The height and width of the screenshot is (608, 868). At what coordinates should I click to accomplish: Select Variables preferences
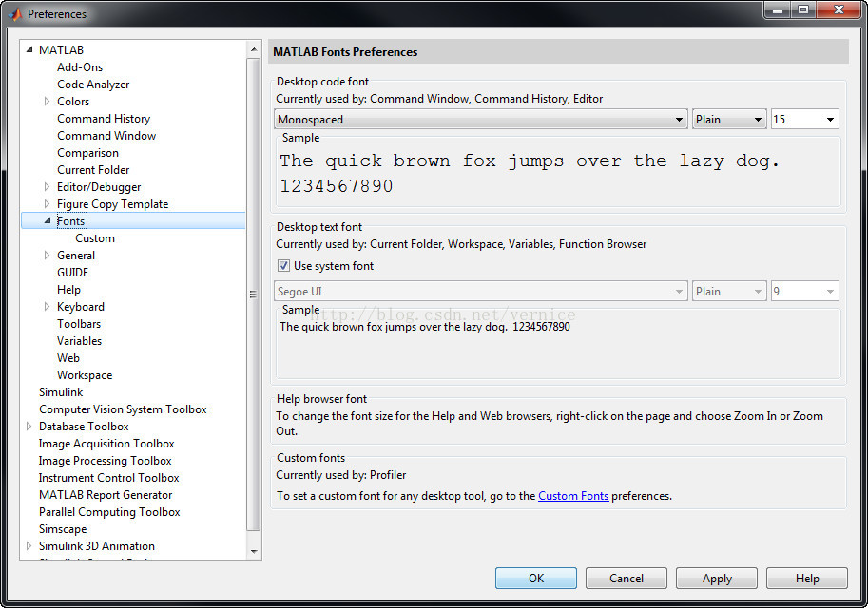(x=79, y=341)
